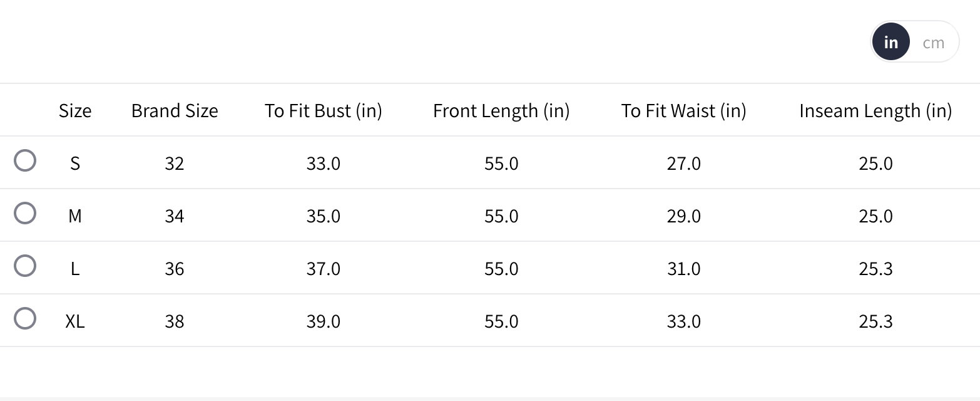The width and height of the screenshot is (980, 401).
Task: Click the 29.0 waist value for size M
Action: 683,216
